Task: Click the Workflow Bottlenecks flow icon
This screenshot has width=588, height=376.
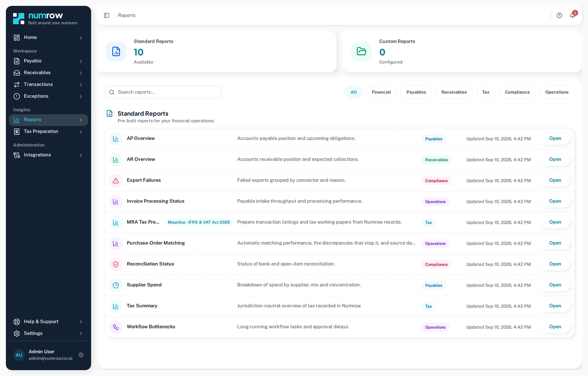Action: click(116, 327)
